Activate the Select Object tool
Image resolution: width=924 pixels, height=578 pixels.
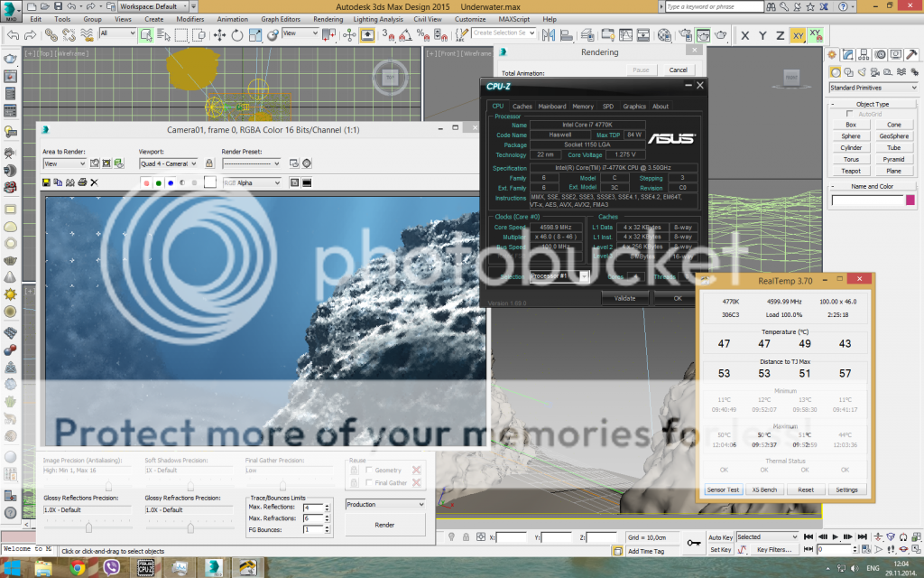pyautogui.click(x=146, y=35)
